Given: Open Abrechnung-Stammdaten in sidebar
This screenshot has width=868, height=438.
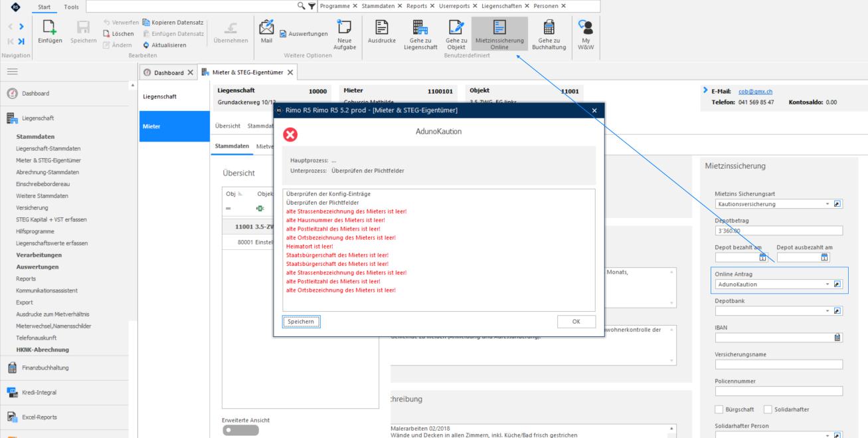Looking at the screenshot, I should (47, 172).
